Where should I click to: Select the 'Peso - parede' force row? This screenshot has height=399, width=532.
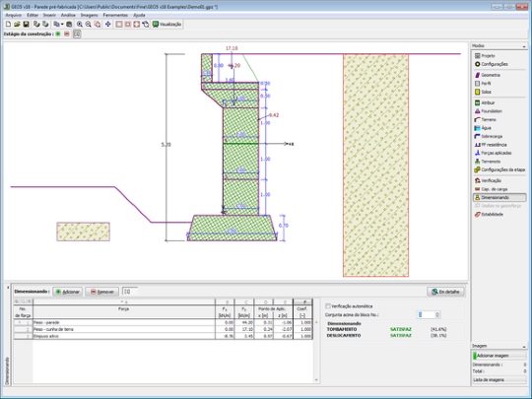pyautogui.click(x=163, y=323)
